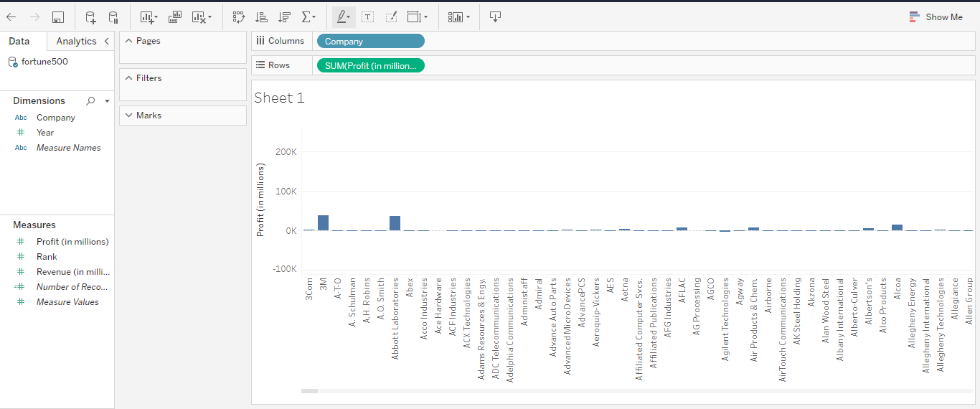The image size is (980, 409).
Task: Open the New Worksheet dropdown arrow
Action: coord(156,17)
